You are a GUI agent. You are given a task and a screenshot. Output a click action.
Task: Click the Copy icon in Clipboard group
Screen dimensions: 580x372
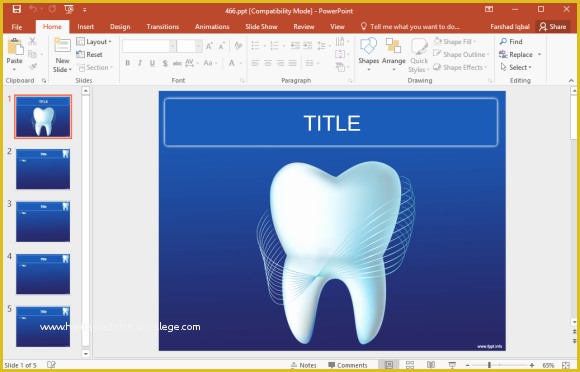coord(33,54)
